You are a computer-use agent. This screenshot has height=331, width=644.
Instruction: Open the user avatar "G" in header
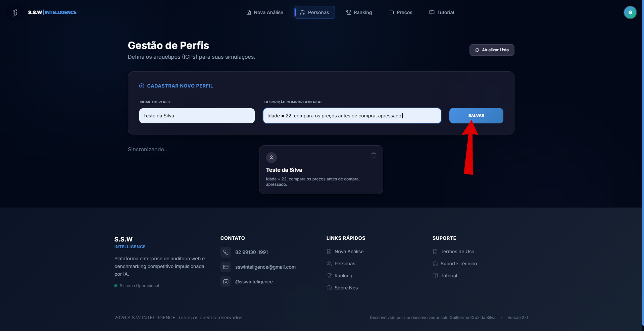point(630,12)
